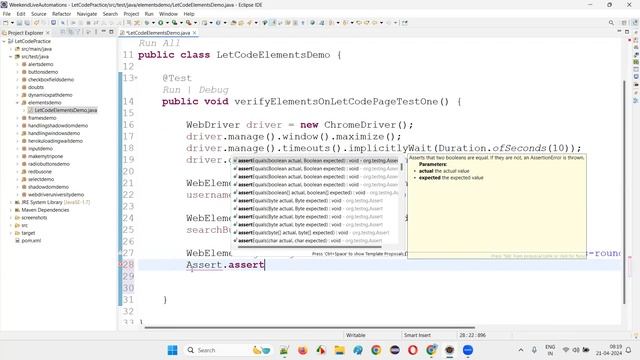Click the Project Explorer tab
This screenshot has width=640, height=360.
(25, 33)
